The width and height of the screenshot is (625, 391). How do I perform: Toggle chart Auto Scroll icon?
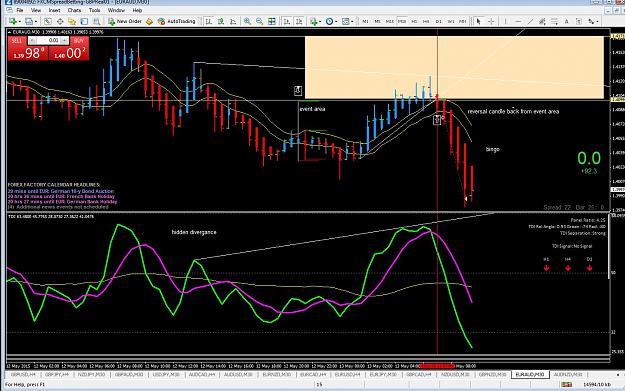(287, 21)
